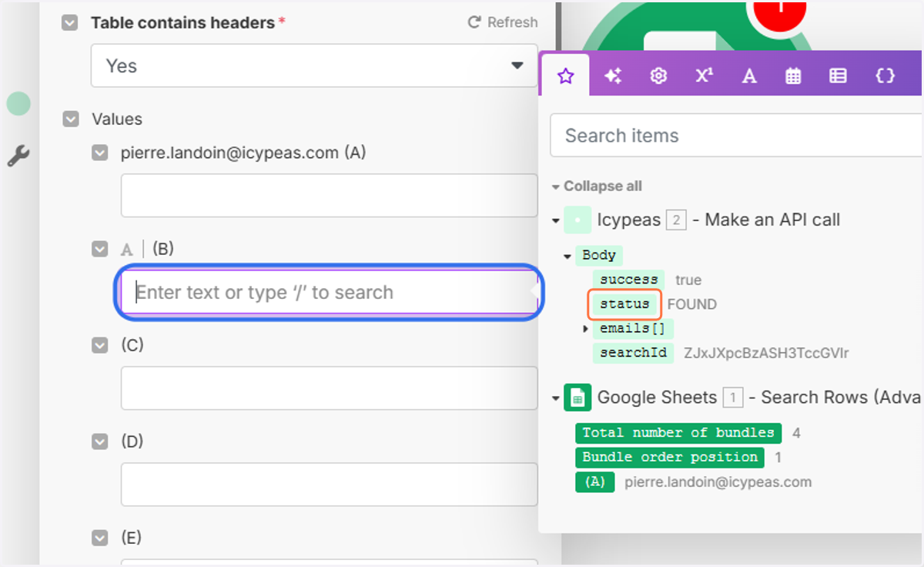Insert the status variable pill
The image size is (924, 567).
(624, 304)
